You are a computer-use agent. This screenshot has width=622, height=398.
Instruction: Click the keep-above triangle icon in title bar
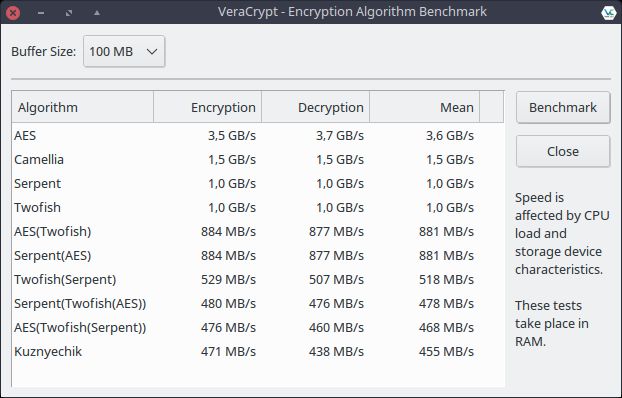coord(97,13)
